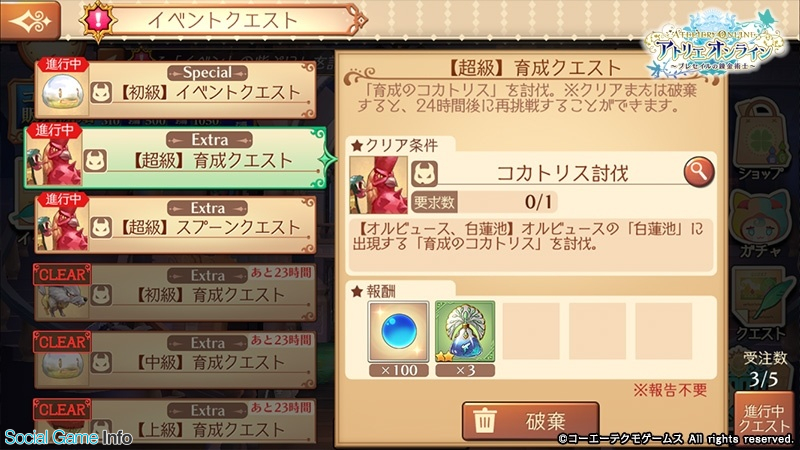Select cleared 【上級】育成クエスト entry
Viewport: 800px width, 450px height.
176,421
